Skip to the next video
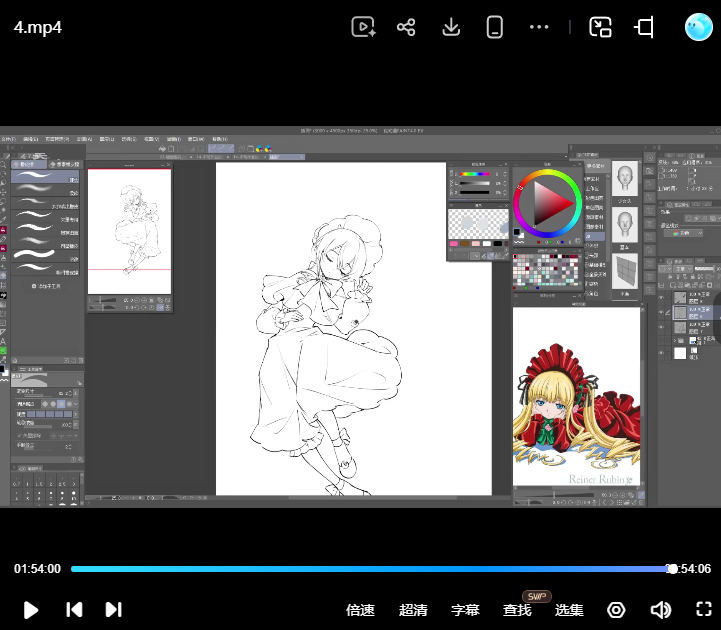Screen dimensions: 721x630 pyautogui.click(x=114, y=610)
